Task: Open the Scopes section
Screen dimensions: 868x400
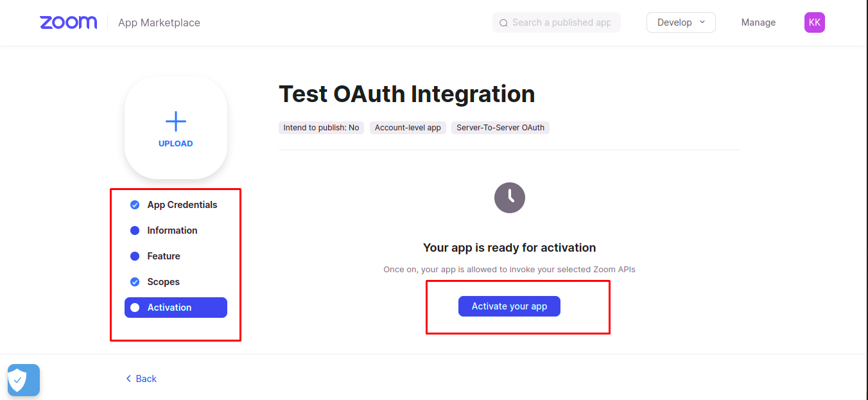Action: point(175,282)
